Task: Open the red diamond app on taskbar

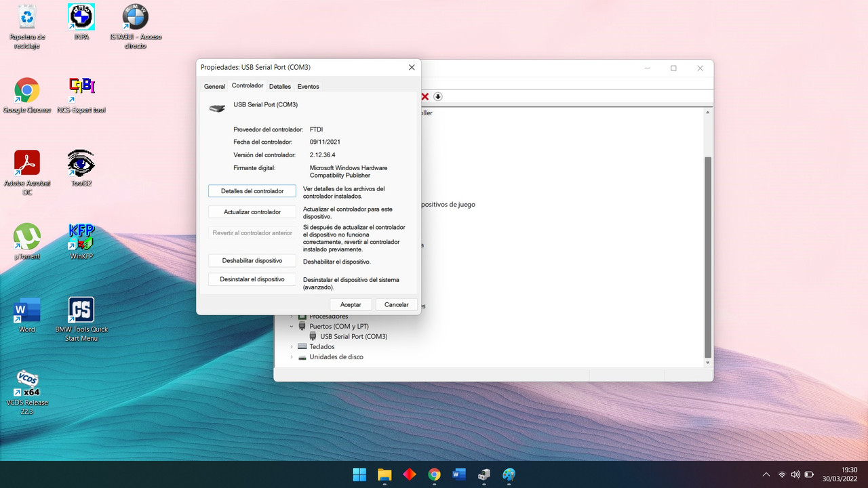Action: click(x=410, y=474)
